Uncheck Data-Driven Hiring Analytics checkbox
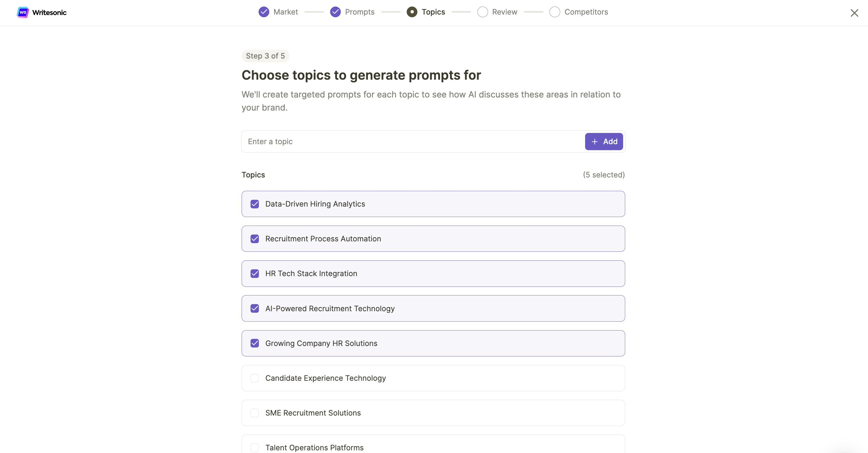This screenshot has height=453, width=868. click(x=255, y=204)
